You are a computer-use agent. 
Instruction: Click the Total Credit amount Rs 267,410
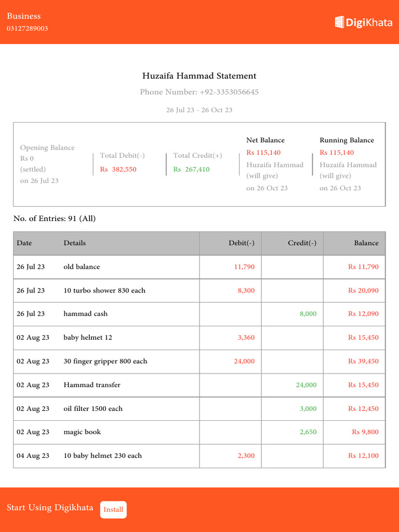click(x=191, y=169)
